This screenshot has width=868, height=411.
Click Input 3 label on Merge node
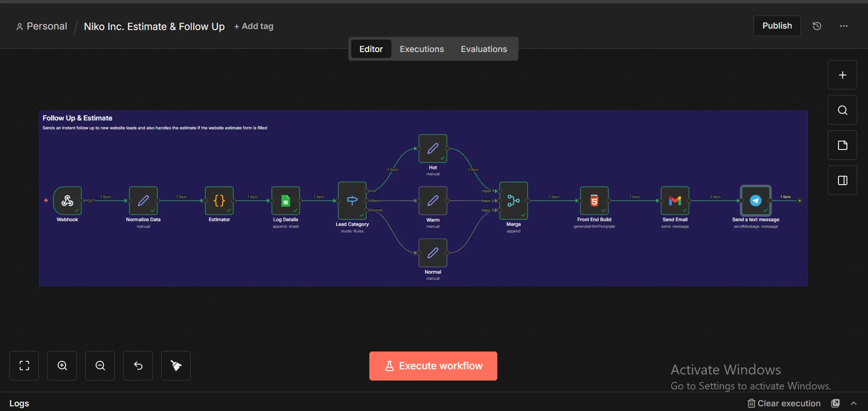click(487, 210)
